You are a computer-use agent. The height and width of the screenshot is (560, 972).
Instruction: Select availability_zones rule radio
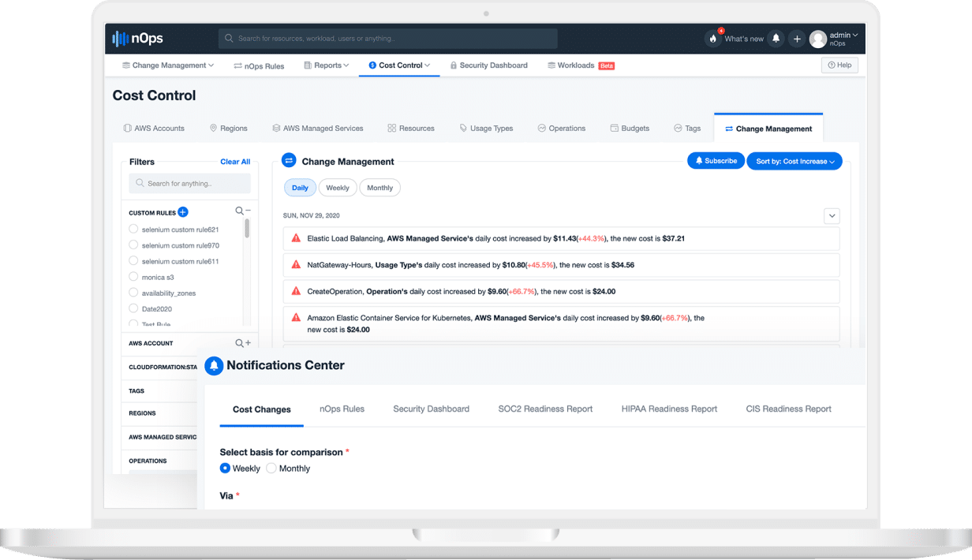click(133, 293)
